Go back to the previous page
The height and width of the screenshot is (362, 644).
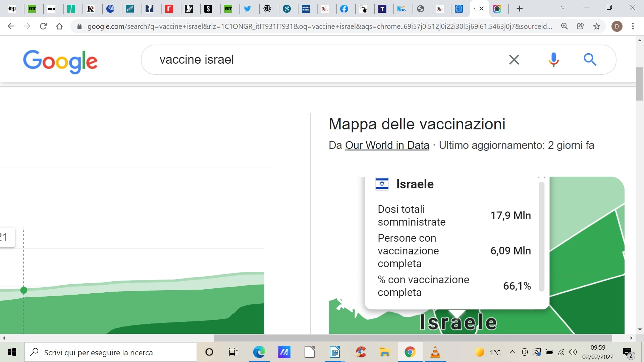click(x=11, y=26)
